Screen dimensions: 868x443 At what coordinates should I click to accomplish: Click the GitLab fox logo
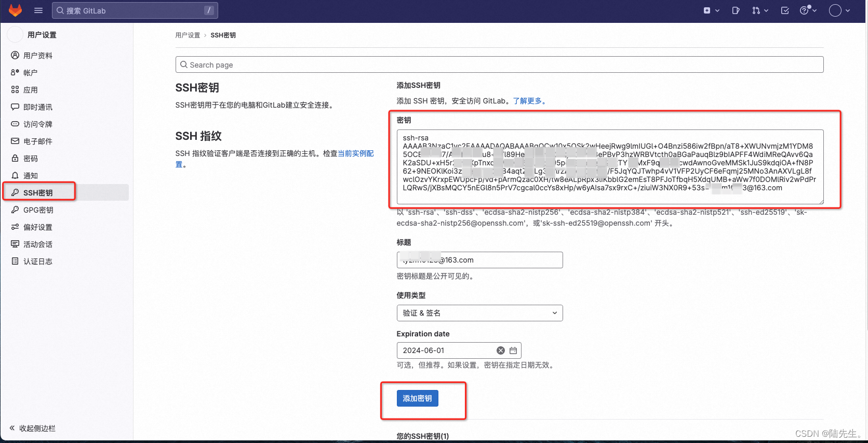point(16,10)
